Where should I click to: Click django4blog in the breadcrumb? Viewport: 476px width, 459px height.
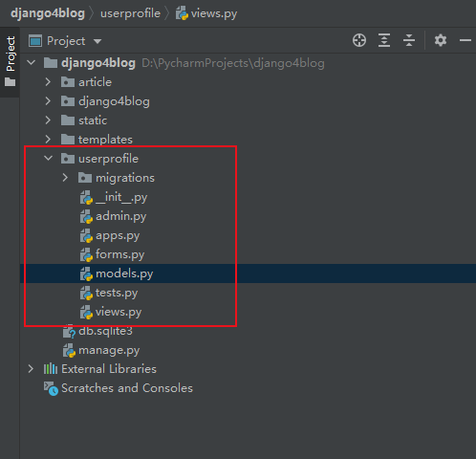48,13
